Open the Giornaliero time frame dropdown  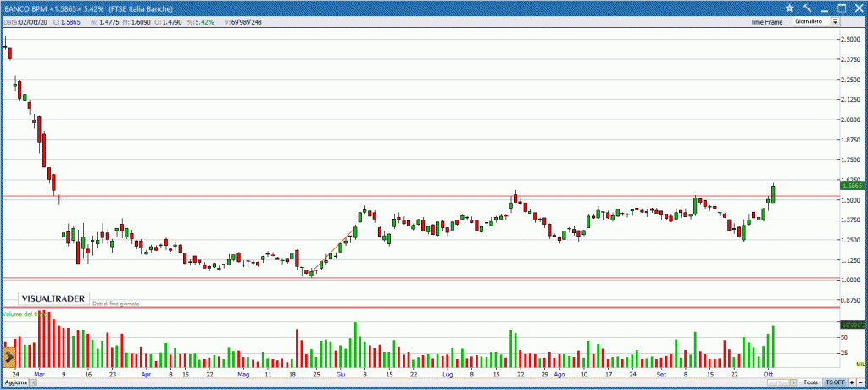tap(816, 21)
